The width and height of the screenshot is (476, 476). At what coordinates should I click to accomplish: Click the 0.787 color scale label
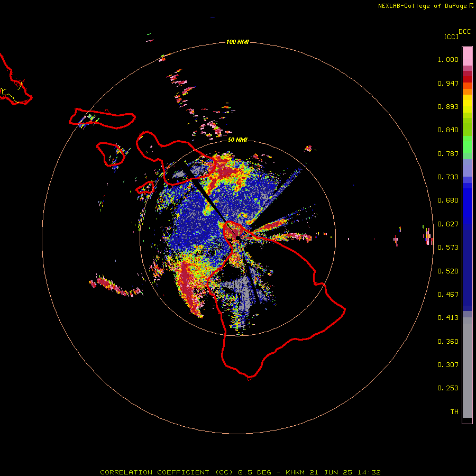click(448, 153)
